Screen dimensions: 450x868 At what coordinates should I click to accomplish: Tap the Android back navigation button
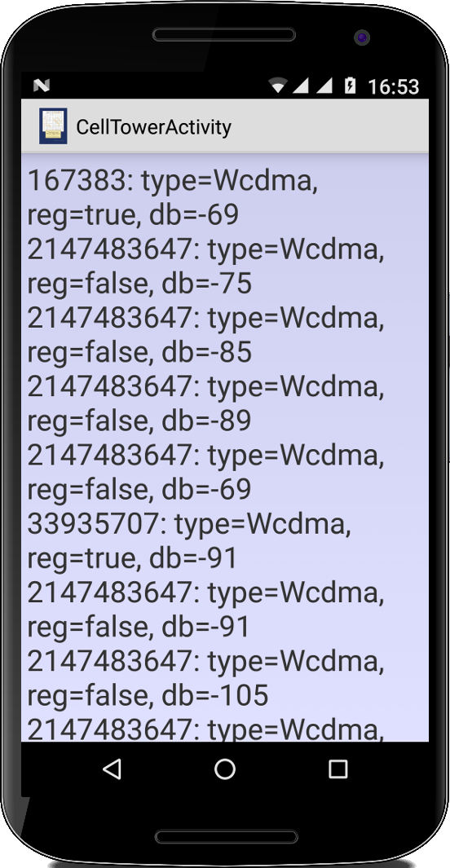[112, 769]
